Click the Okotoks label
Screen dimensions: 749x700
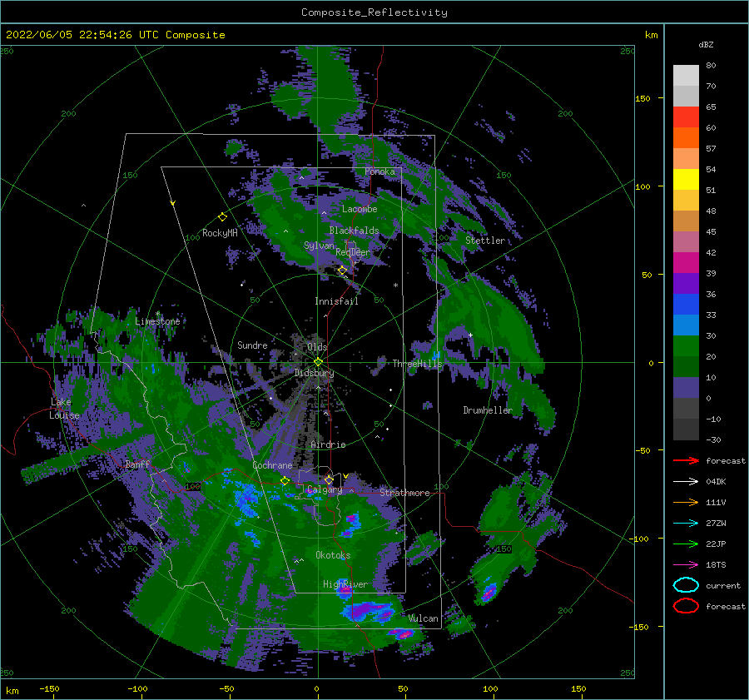point(333,555)
